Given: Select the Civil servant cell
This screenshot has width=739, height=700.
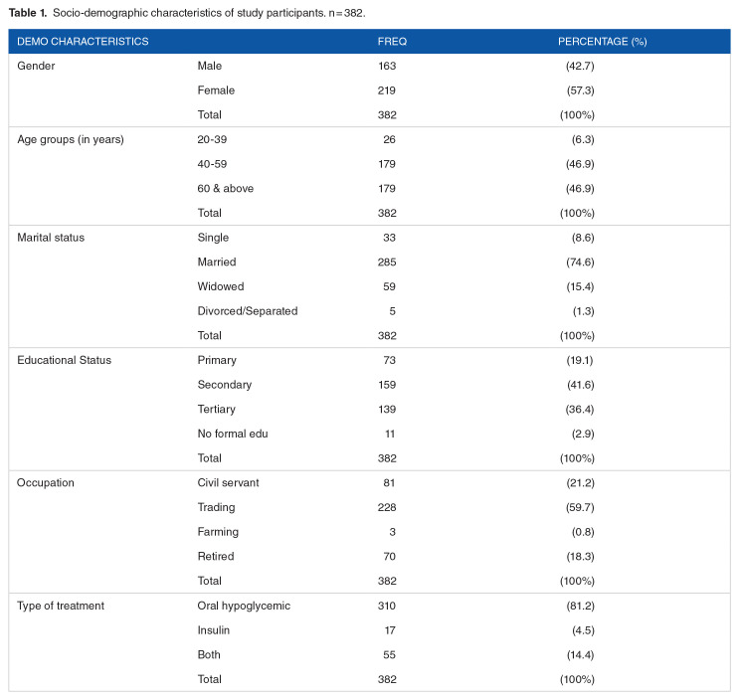Looking at the screenshot, I should point(228,482).
